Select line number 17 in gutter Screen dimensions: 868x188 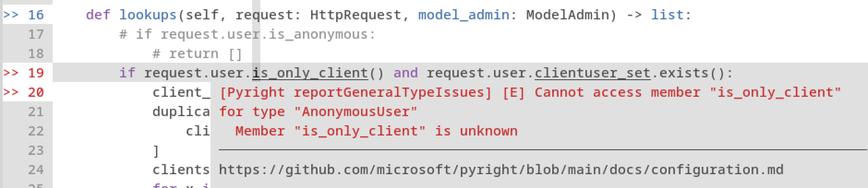[36, 34]
